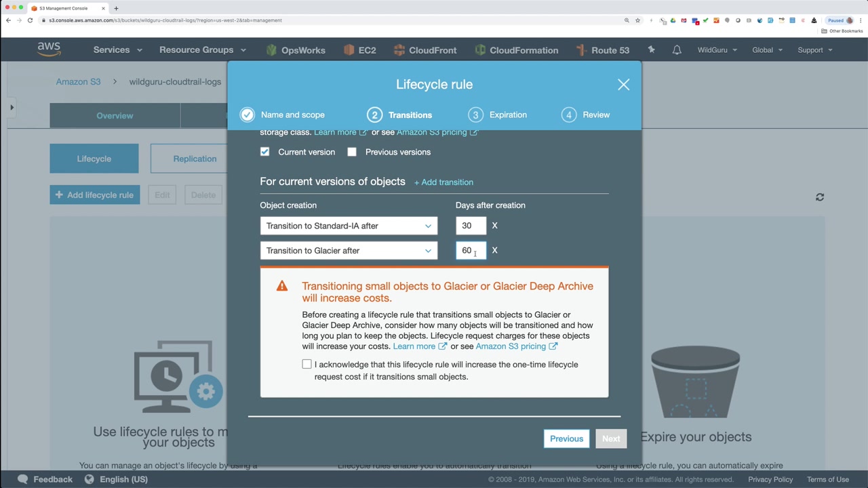
Task: Open the Gmail extension icon
Action: (x=684, y=20)
